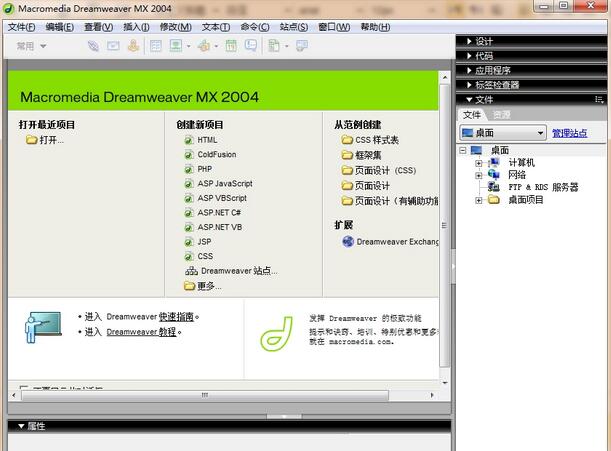The height and width of the screenshot is (451, 611).
Task: Open the Images button dropdown arrow
Action: pos(189,46)
